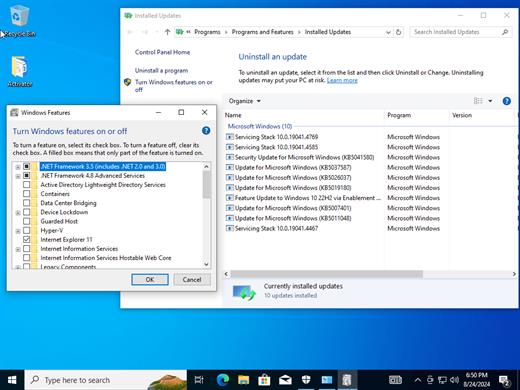Expand .NET Framework 3.5 tree node

pyautogui.click(x=18, y=167)
